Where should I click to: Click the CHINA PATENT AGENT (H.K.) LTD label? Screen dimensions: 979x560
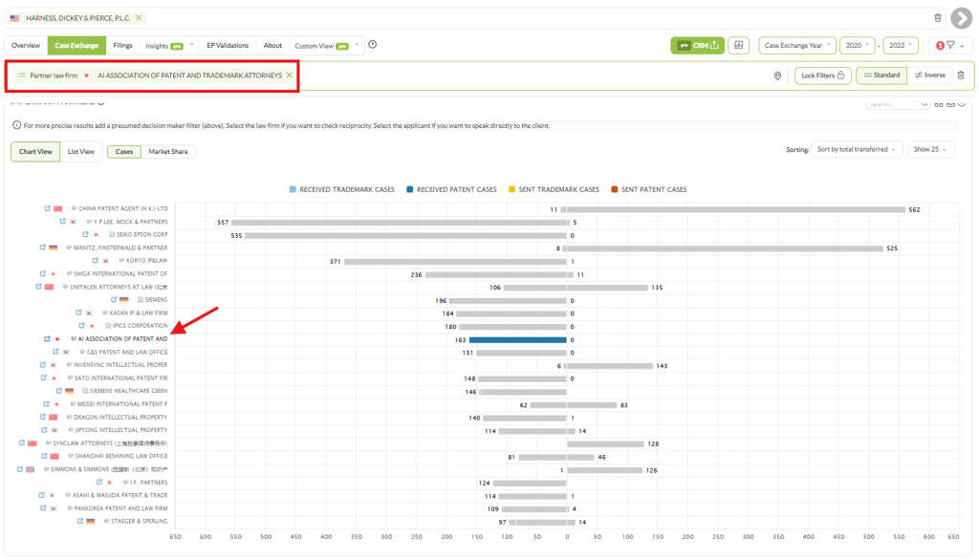[123, 208]
